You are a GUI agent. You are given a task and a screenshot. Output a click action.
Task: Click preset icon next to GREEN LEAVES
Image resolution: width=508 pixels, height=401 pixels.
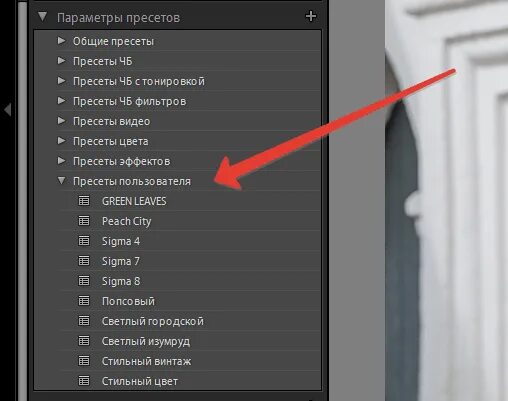coord(84,201)
